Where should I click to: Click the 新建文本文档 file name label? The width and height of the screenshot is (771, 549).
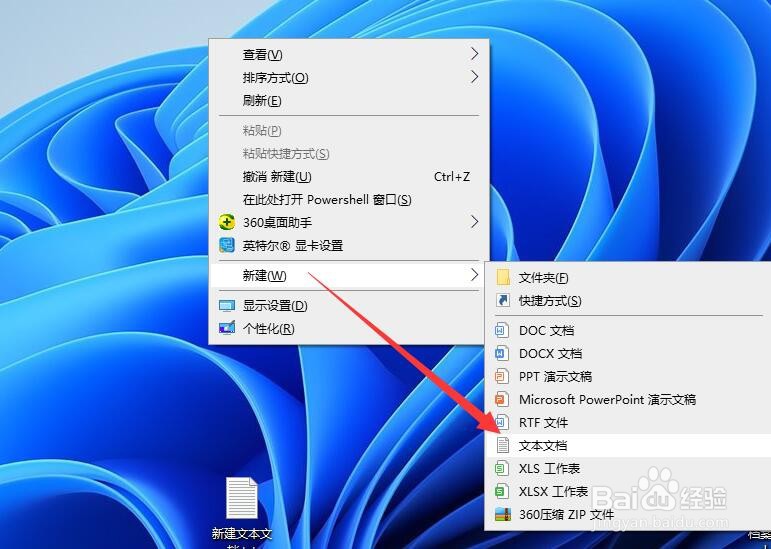(x=241, y=538)
